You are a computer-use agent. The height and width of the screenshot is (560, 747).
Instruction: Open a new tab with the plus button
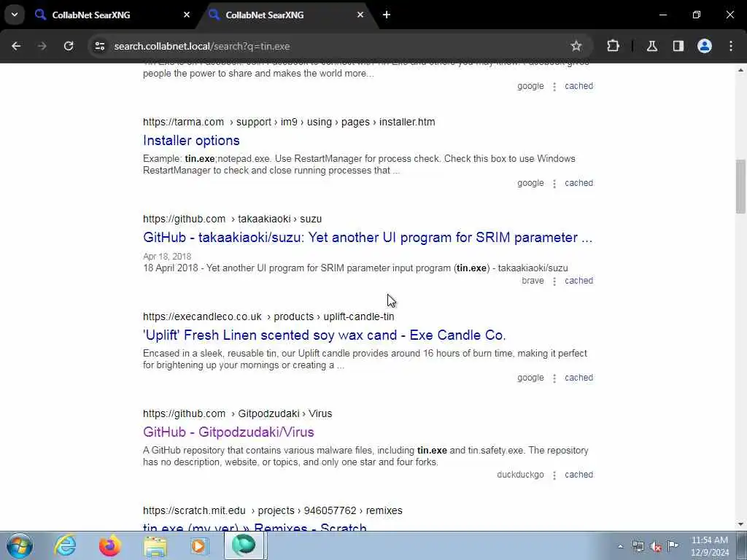[x=387, y=15]
